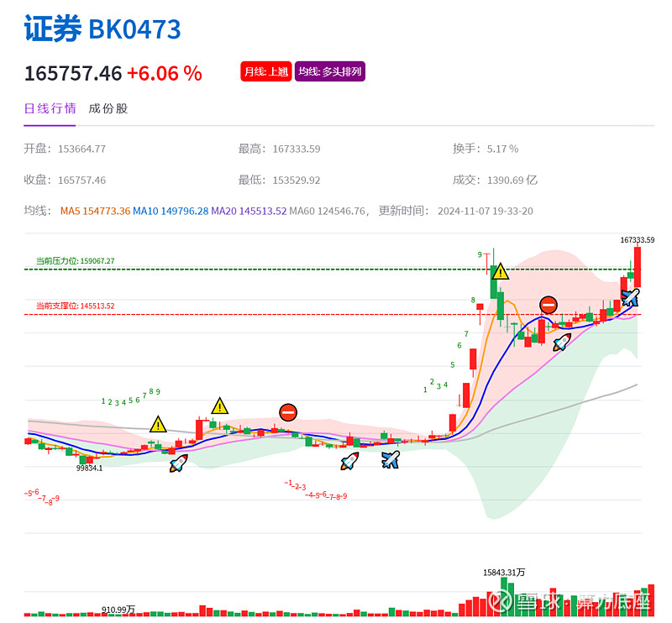
Task: Click the airplane icon in the lower chart area
Action: coord(391,459)
